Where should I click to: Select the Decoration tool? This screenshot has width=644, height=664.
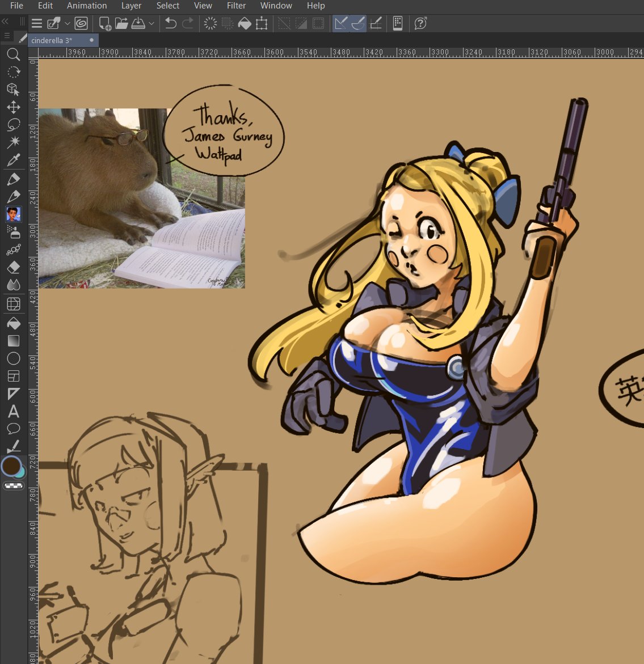[x=14, y=250]
